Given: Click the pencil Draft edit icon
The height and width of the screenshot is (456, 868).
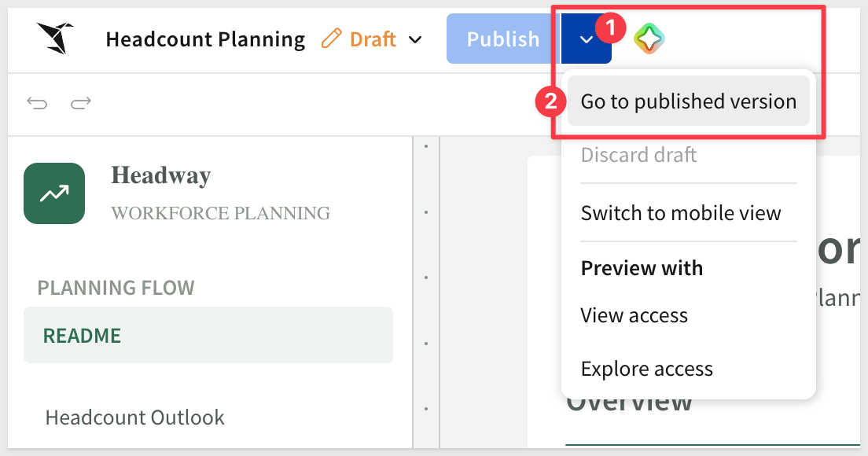Looking at the screenshot, I should tap(331, 39).
